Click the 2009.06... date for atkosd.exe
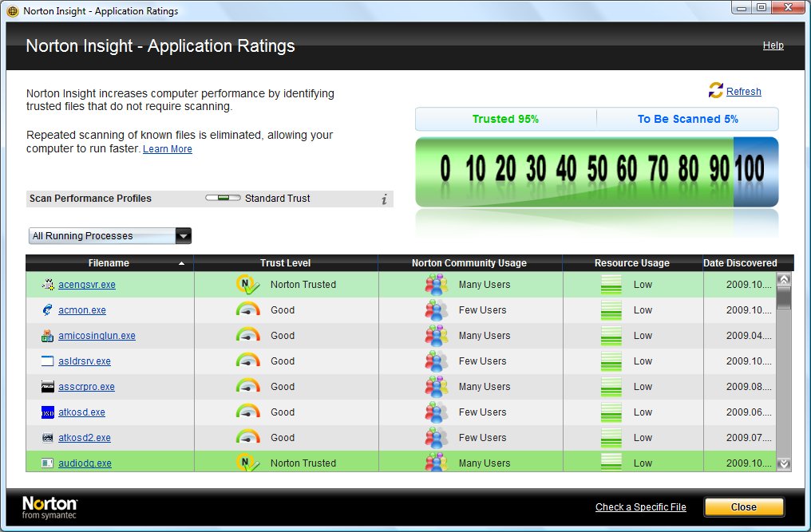Image resolution: width=811 pixels, height=532 pixels. click(749, 412)
